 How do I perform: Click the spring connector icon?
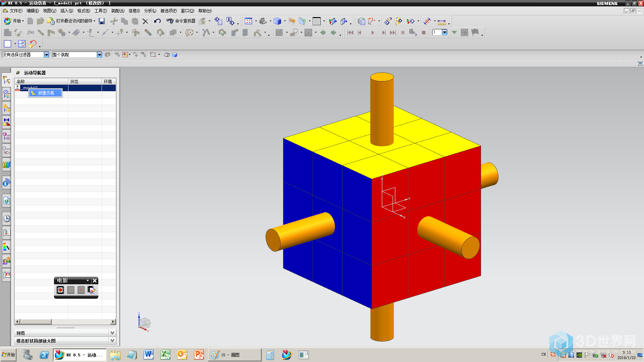pos(76,33)
